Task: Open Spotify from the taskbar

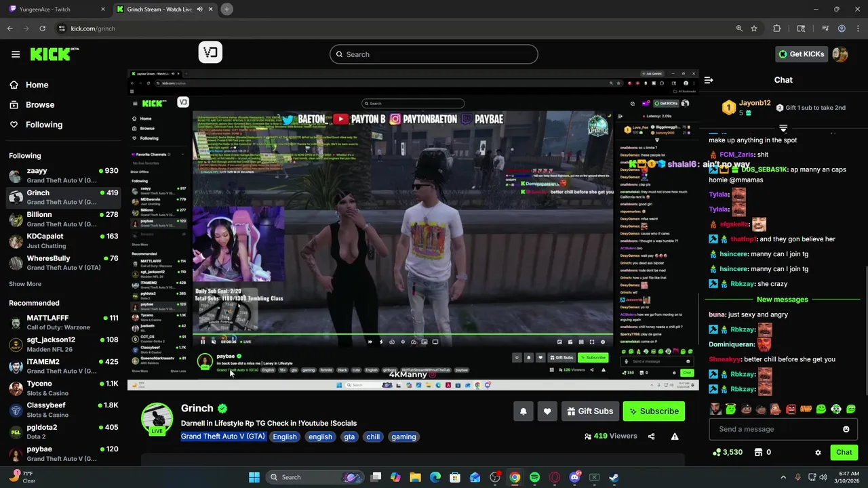Action: coord(534,477)
